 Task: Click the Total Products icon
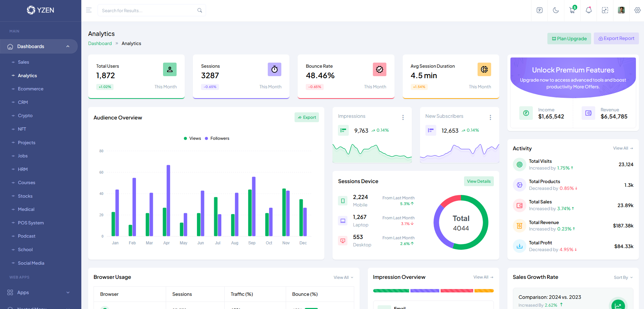tap(520, 185)
